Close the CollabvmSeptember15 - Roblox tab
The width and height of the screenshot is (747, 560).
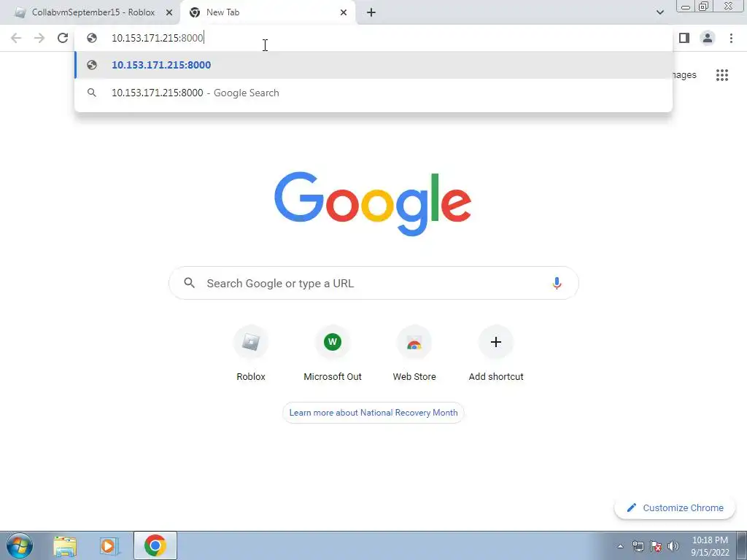coord(169,12)
